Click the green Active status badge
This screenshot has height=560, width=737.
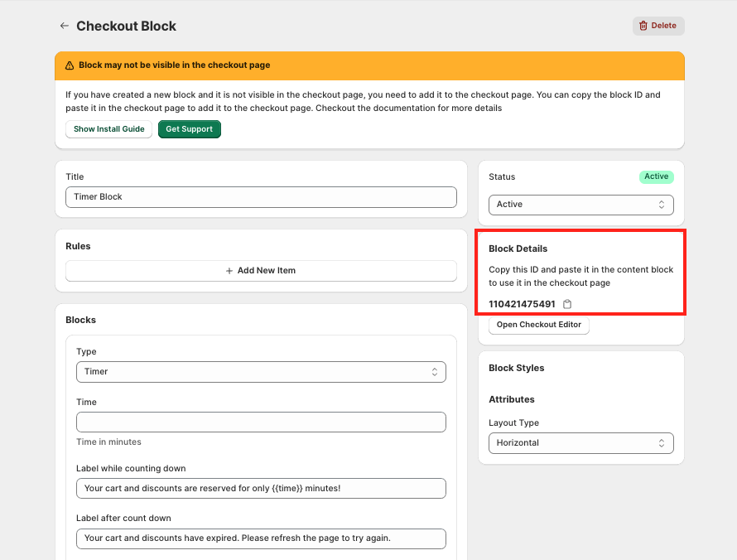tap(656, 176)
